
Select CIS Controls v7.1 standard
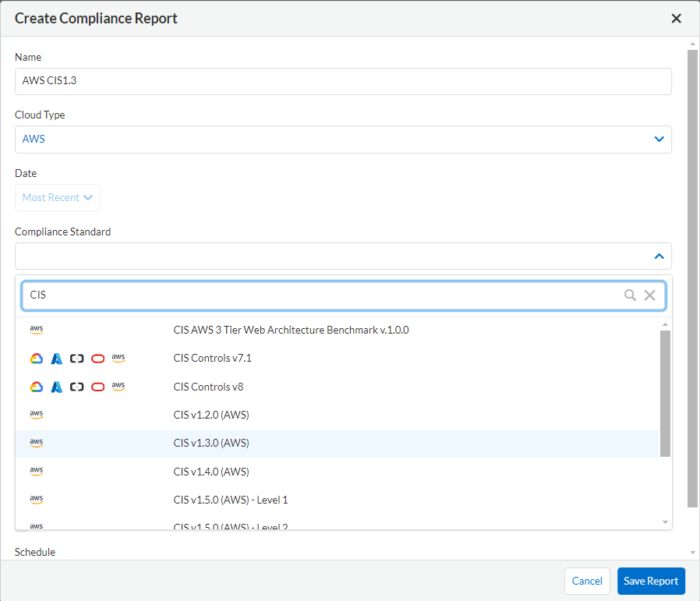[x=337, y=358]
